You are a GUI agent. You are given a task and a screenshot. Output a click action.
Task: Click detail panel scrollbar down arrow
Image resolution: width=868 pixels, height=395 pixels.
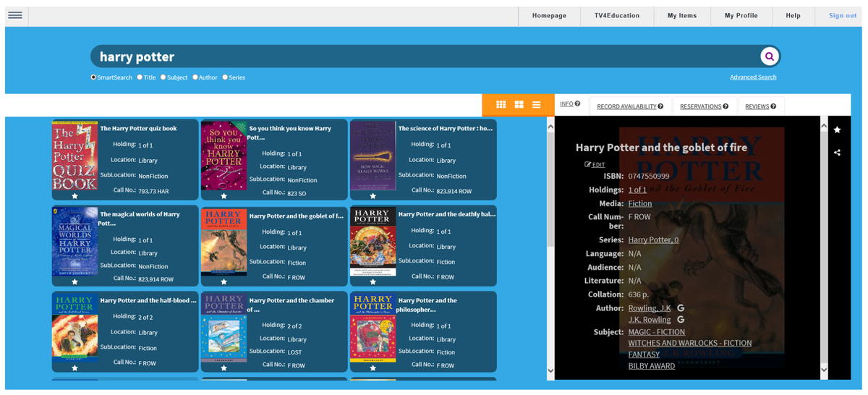pos(824,370)
